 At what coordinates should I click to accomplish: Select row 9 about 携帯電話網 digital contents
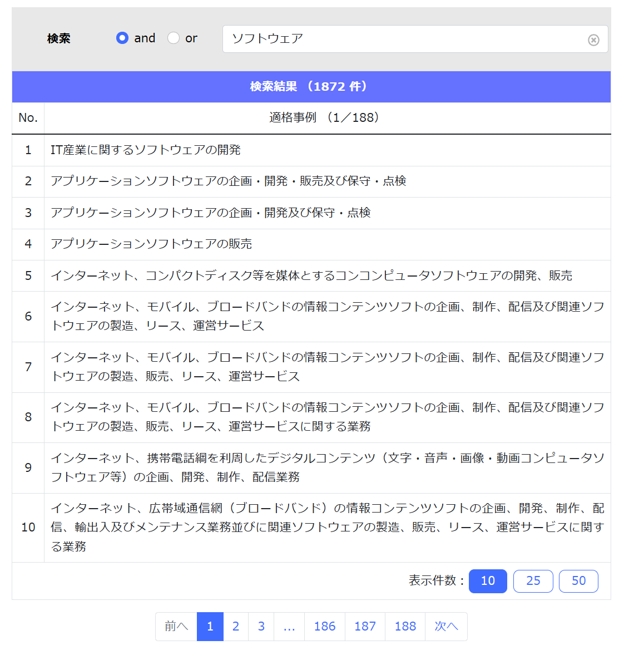click(x=311, y=467)
